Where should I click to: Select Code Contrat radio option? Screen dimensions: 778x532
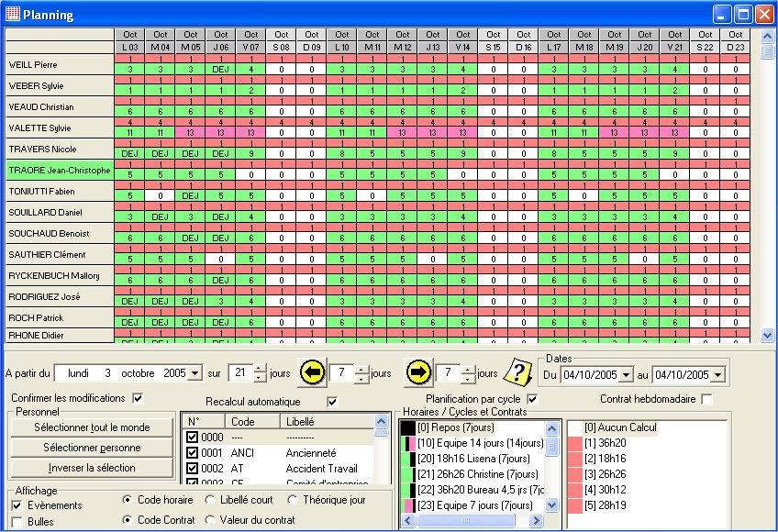pyautogui.click(x=127, y=520)
